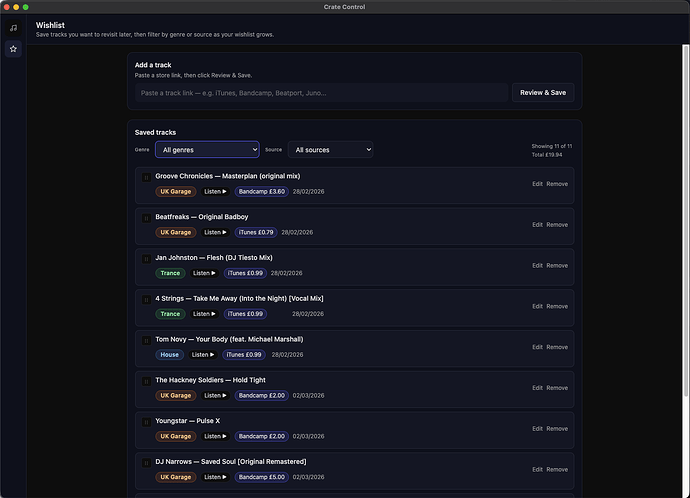Open the Bandcamp £5.00 store link
The width and height of the screenshot is (690, 498).
(x=261, y=477)
